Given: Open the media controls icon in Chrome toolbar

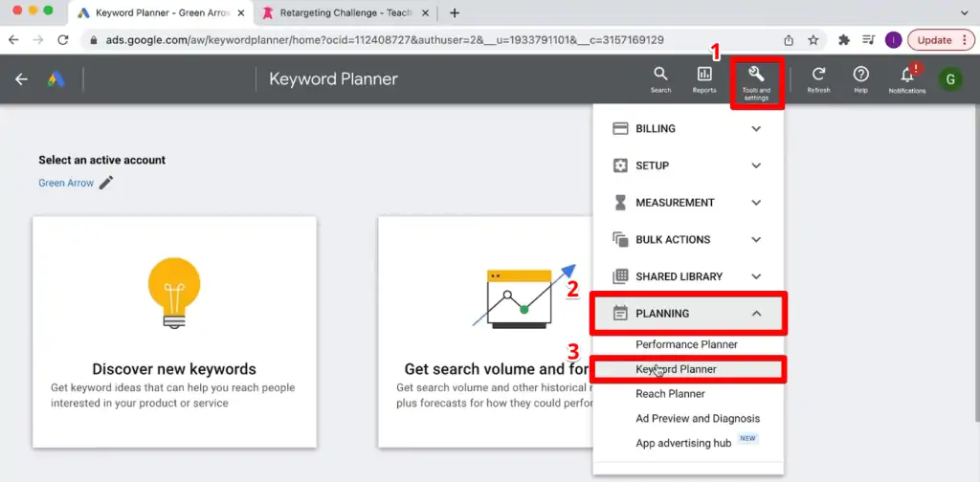Looking at the screenshot, I should click(868, 40).
